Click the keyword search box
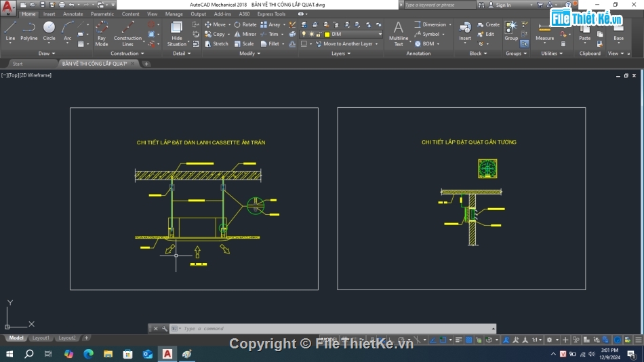Screen dimensions: 644x362 coord(439,5)
